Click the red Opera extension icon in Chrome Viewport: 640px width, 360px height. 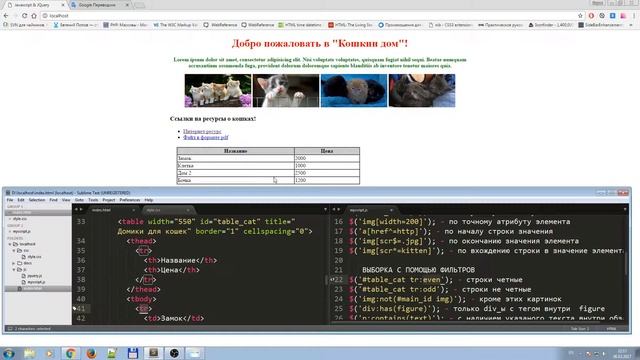pyautogui.click(x=591, y=16)
